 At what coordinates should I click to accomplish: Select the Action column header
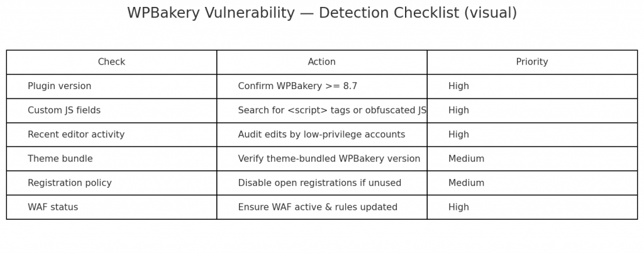click(x=321, y=62)
